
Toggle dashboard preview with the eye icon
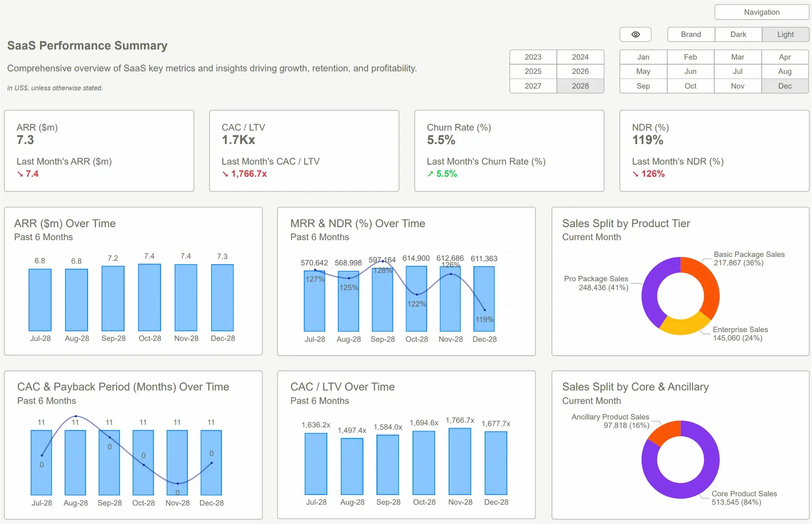[x=635, y=34]
